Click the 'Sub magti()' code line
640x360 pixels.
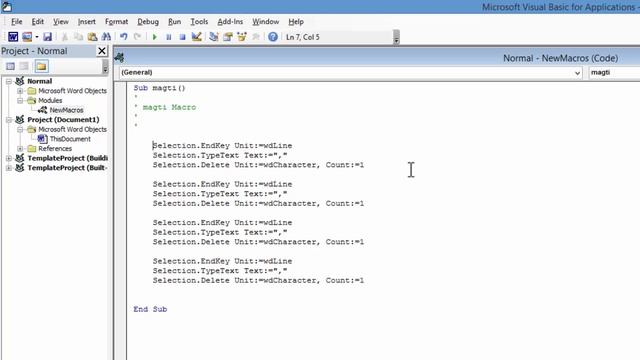point(159,88)
